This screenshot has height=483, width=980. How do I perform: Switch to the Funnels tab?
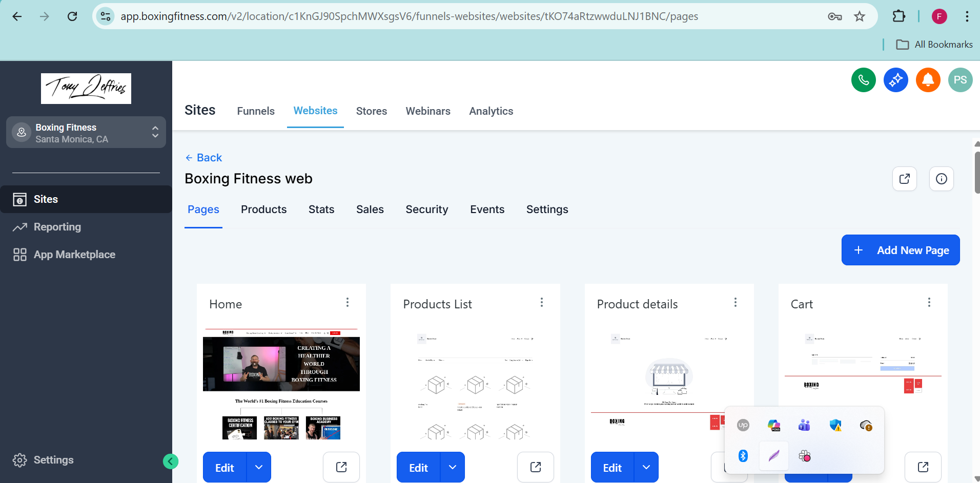click(x=255, y=111)
